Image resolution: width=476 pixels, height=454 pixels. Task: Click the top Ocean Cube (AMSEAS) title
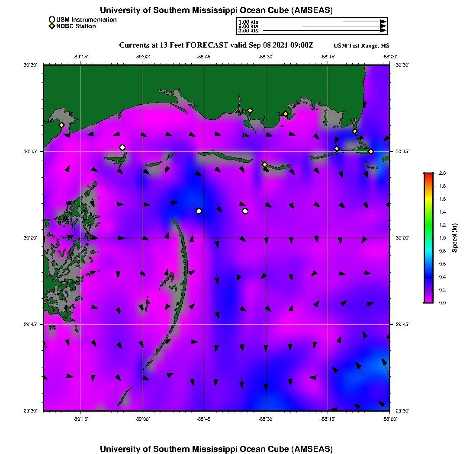[216, 10]
